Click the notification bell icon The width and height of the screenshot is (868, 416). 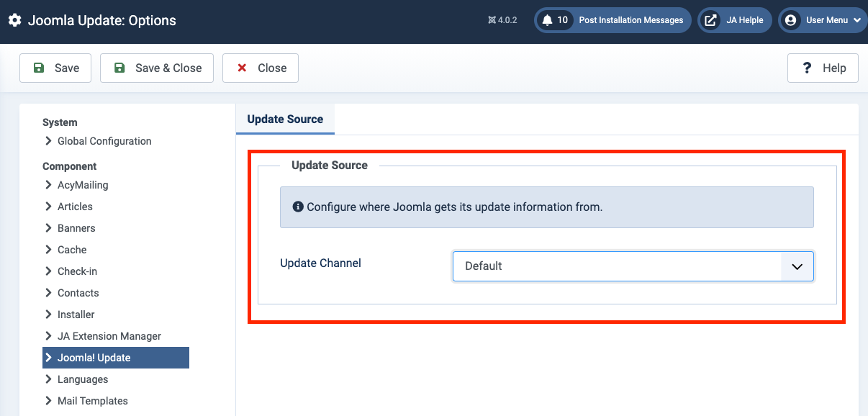tap(547, 20)
